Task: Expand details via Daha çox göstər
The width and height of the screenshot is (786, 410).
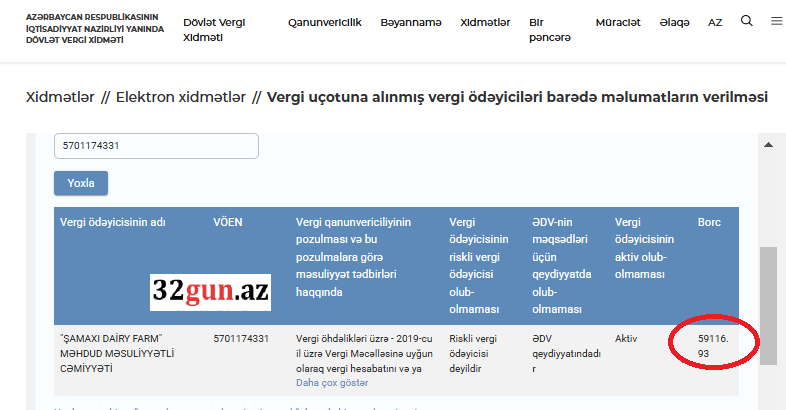Action: point(332,383)
